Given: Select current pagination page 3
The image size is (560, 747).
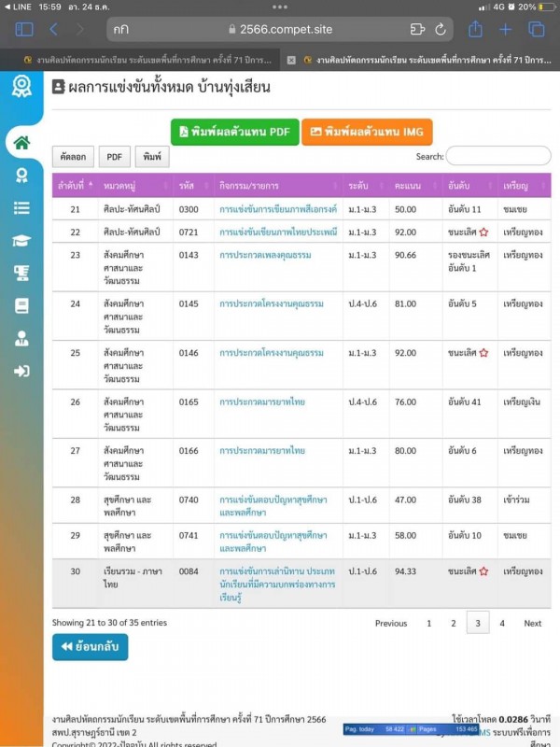Looking at the screenshot, I should coord(478,623).
